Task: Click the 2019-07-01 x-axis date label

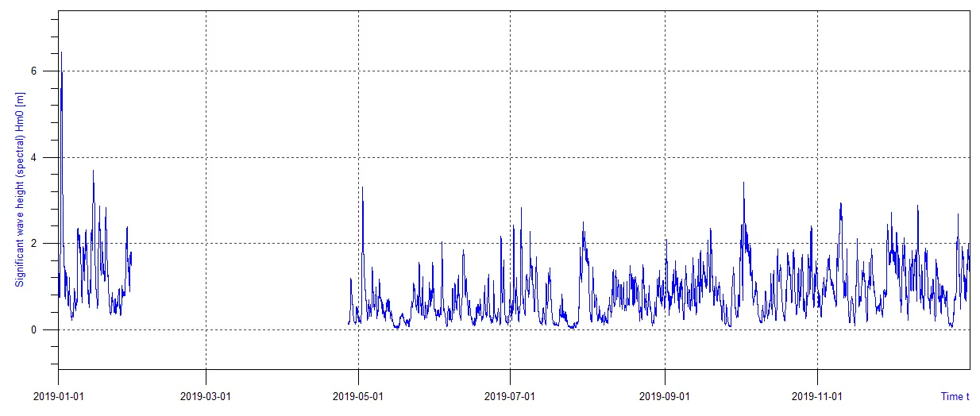Action: click(510, 396)
